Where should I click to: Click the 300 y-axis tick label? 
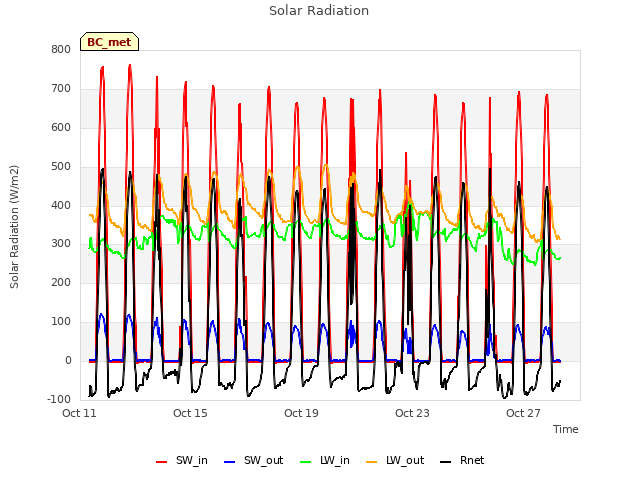[61, 244]
